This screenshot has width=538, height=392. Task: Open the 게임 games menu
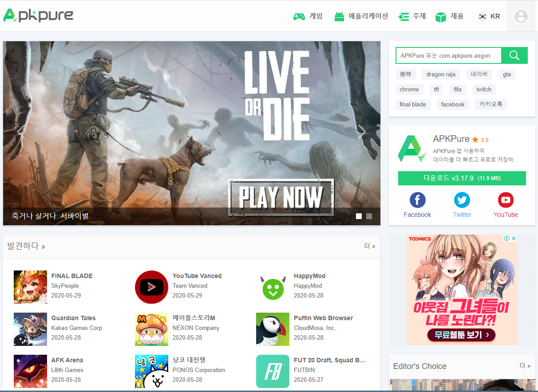[x=308, y=16]
